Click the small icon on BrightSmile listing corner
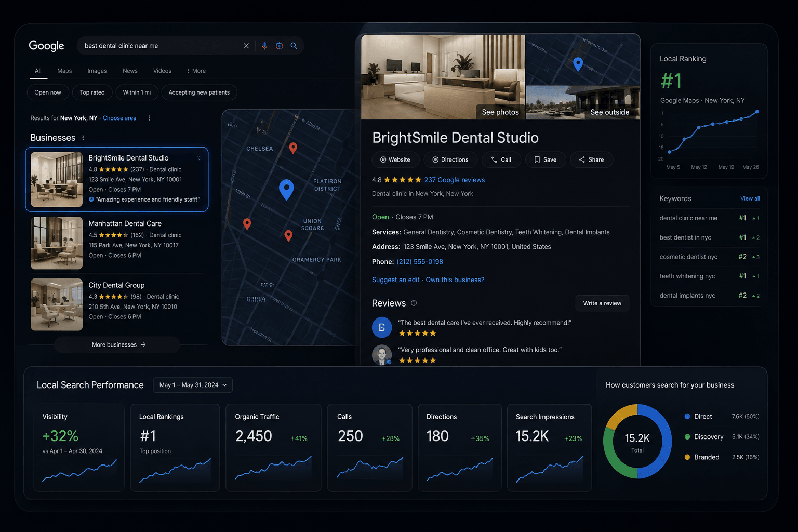This screenshot has width=798, height=532. 199,158
